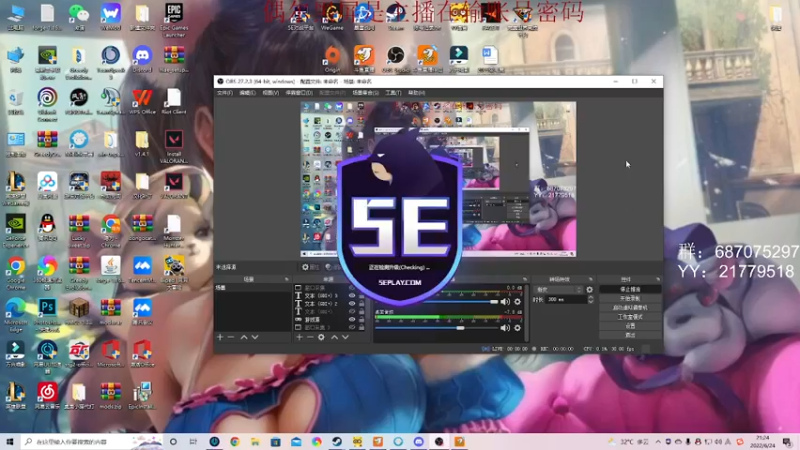Select the Ubisoft Connect desktop icon

click(47, 105)
